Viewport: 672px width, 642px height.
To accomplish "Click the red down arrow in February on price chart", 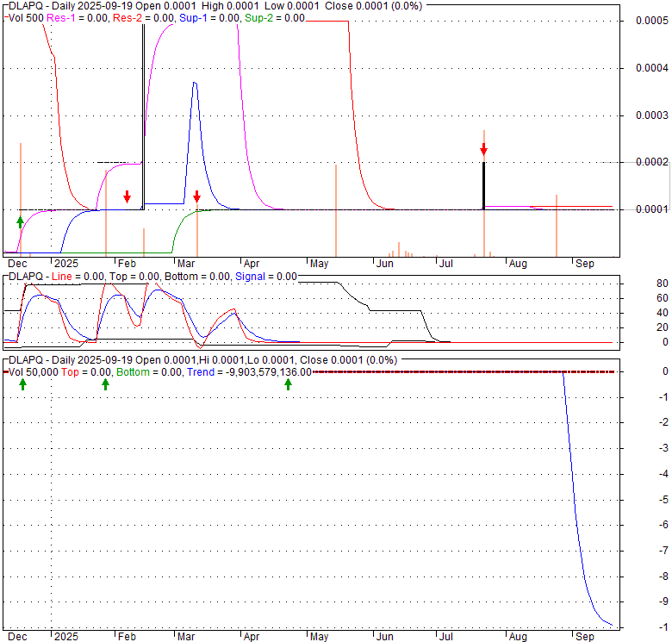I will 127,196.
